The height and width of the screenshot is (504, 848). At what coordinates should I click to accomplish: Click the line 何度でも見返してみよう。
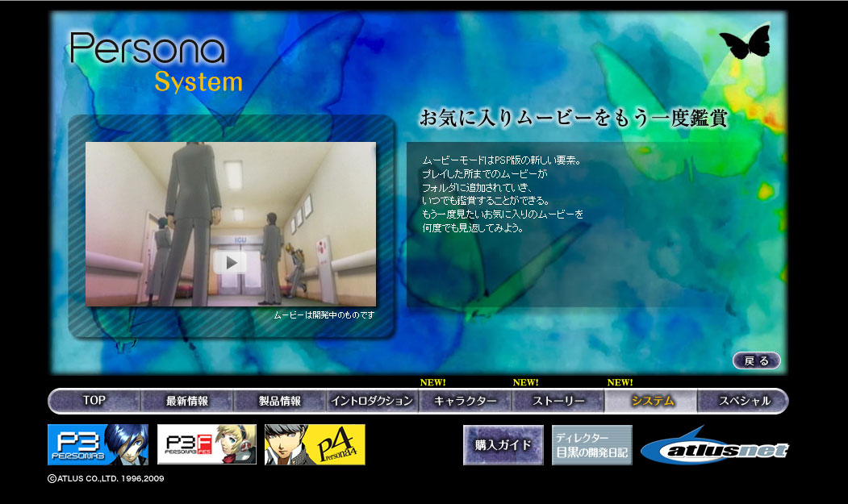click(x=473, y=228)
